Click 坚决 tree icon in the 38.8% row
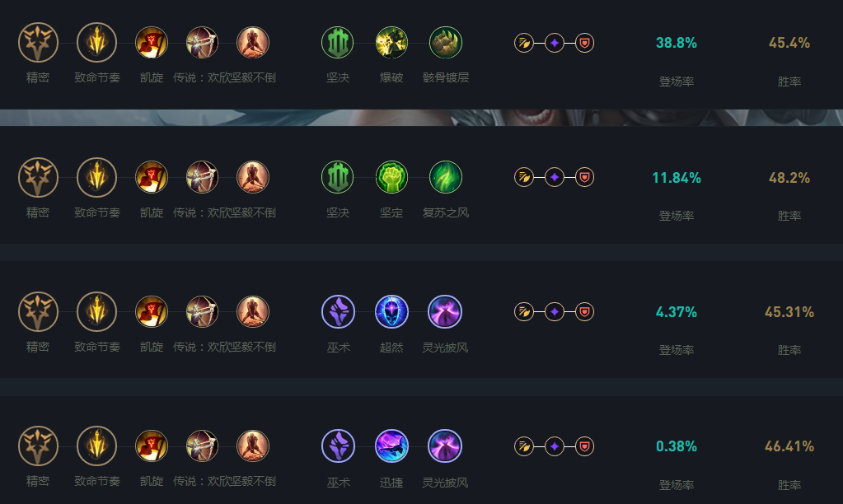 point(337,43)
